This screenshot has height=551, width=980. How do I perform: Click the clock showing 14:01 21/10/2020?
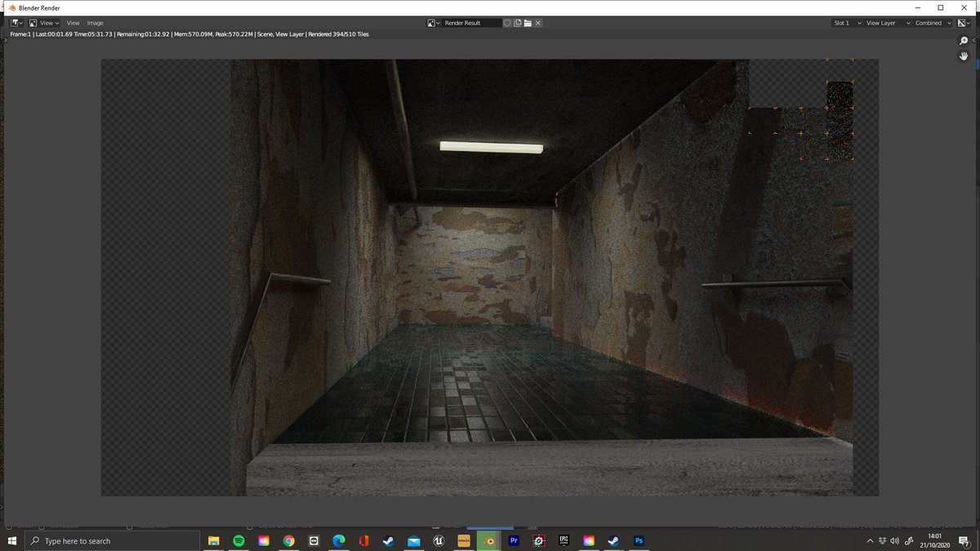pos(936,540)
